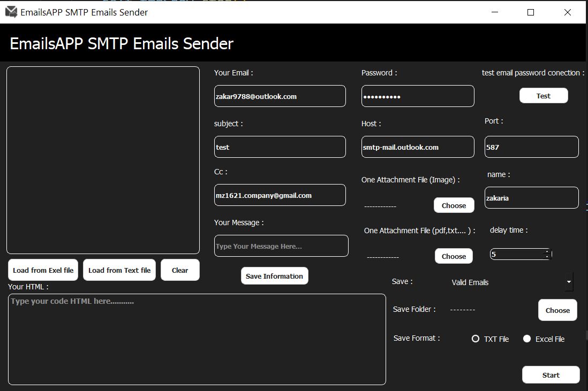Click the Save Information button

(275, 276)
